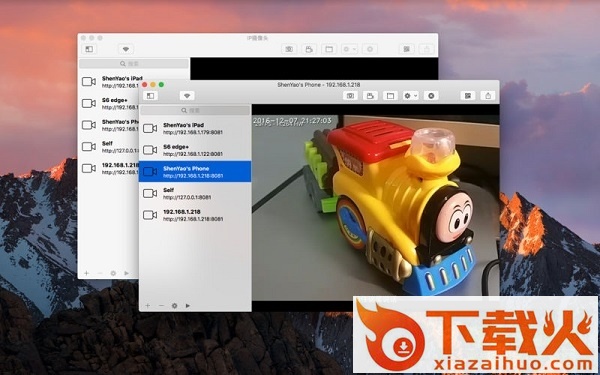This screenshot has width=600, height=375.
Task: Click camera icon beside ShenYao's iPad, front window
Action: point(150,129)
